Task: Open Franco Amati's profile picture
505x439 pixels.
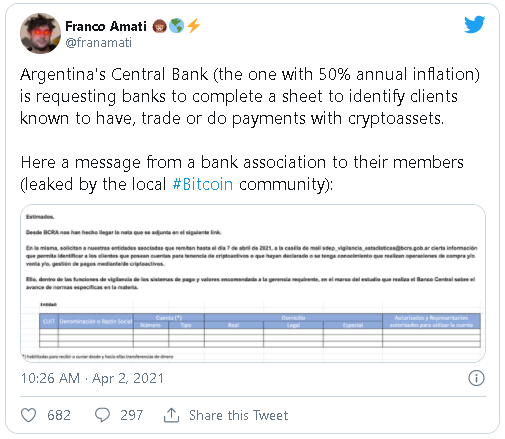Action: (x=40, y=33)
